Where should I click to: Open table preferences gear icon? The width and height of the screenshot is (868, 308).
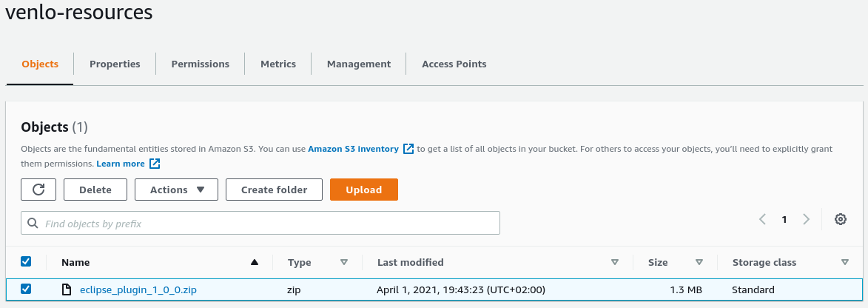click(x=841, y=219)
